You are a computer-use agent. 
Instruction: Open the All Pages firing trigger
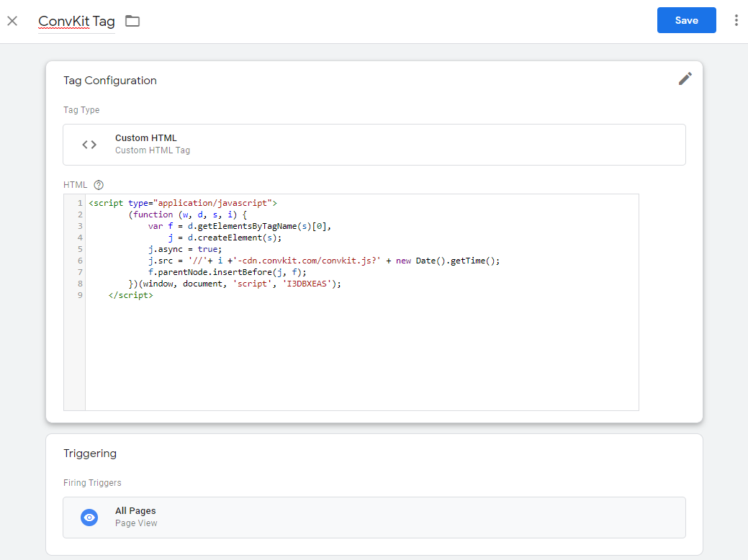pyautogui.click(x=374, y=518)
